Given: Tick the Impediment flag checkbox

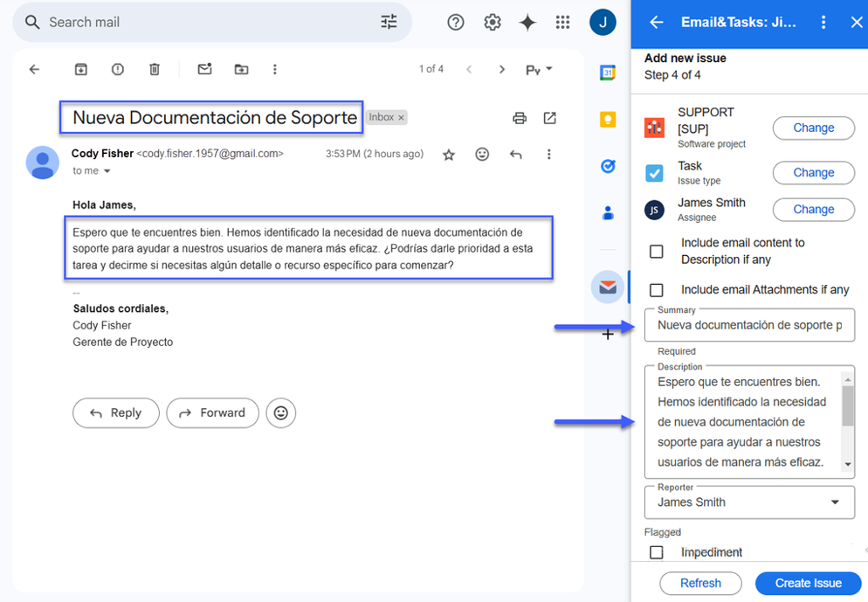Looking at the screenshot, I should 657,552.
